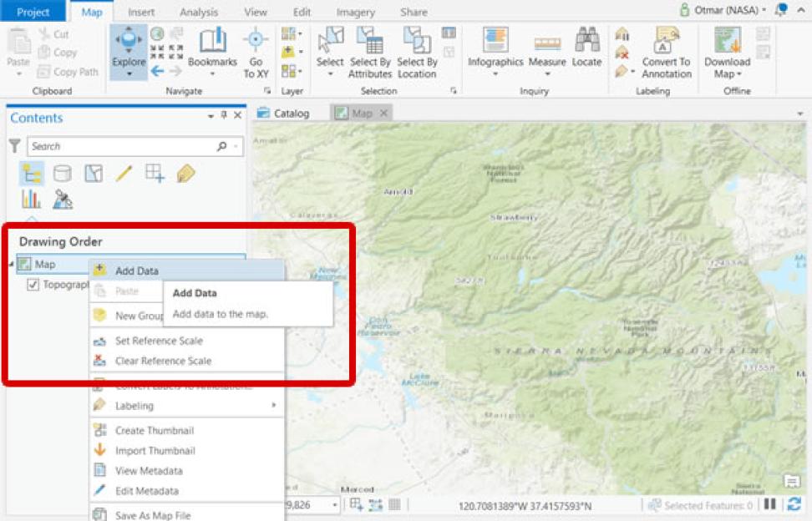Select the Explore navigation tool
Image resolution: width=812 pixels, height=521 pixels.
click(129, 52)
